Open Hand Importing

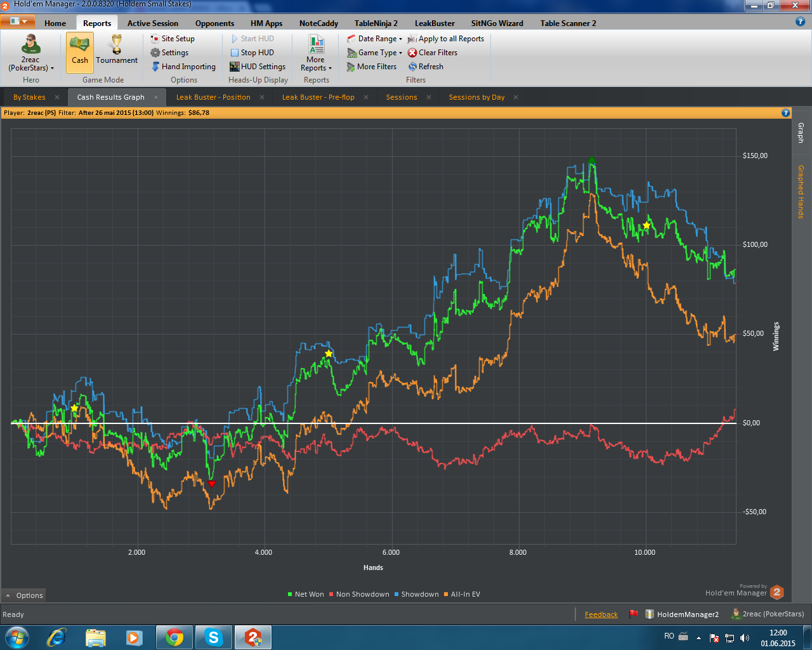(183, 67)
